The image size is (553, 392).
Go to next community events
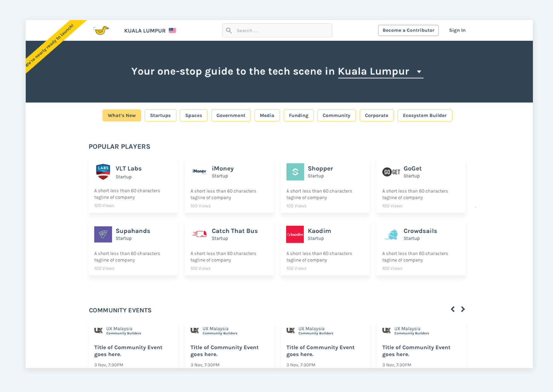463,309
